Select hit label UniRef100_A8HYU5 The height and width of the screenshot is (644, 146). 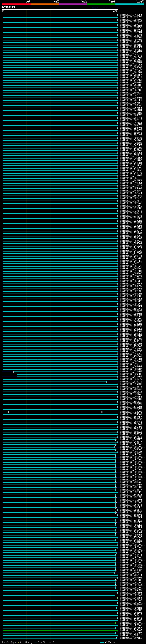131,369
